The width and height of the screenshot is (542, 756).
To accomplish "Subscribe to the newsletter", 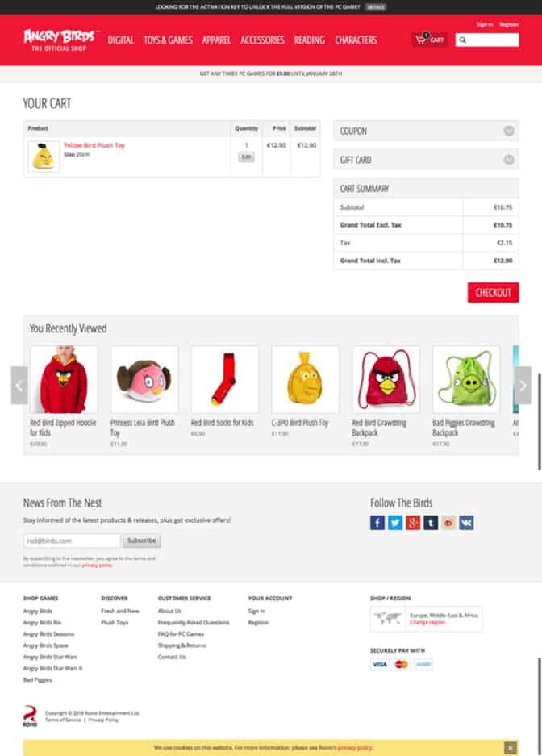I will click(x=142, y=541).
